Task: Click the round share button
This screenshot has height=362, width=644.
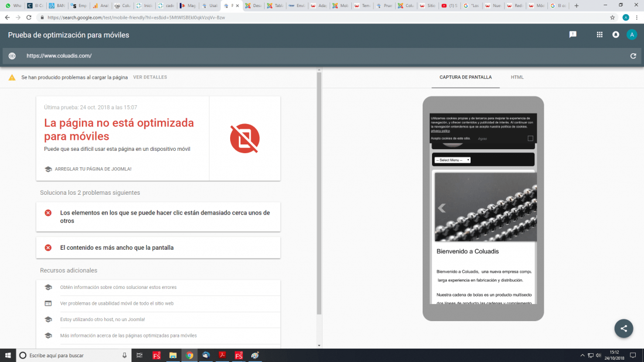Action: 624,328
